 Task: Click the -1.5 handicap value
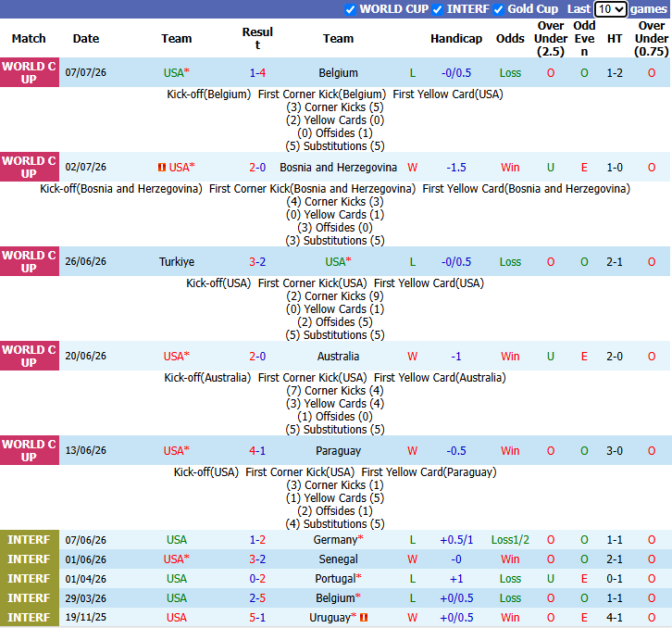point(456,168)
